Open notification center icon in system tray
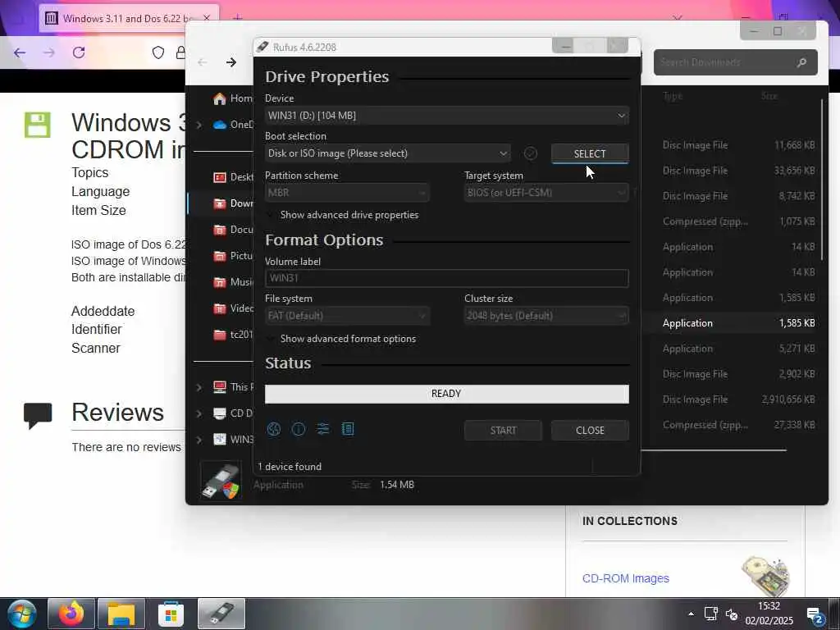Screen dimensions: 840x630 pyautogui.click(x=815, y=616)
